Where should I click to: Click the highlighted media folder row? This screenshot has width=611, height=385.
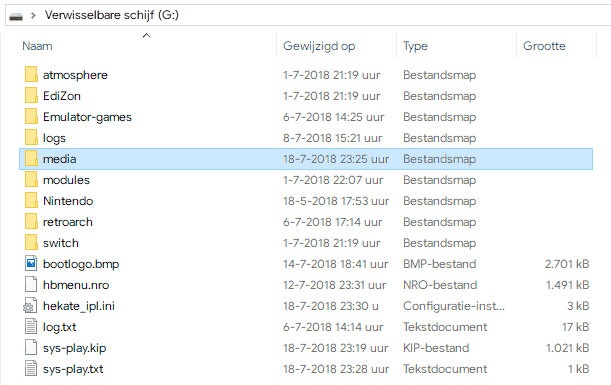306,159
